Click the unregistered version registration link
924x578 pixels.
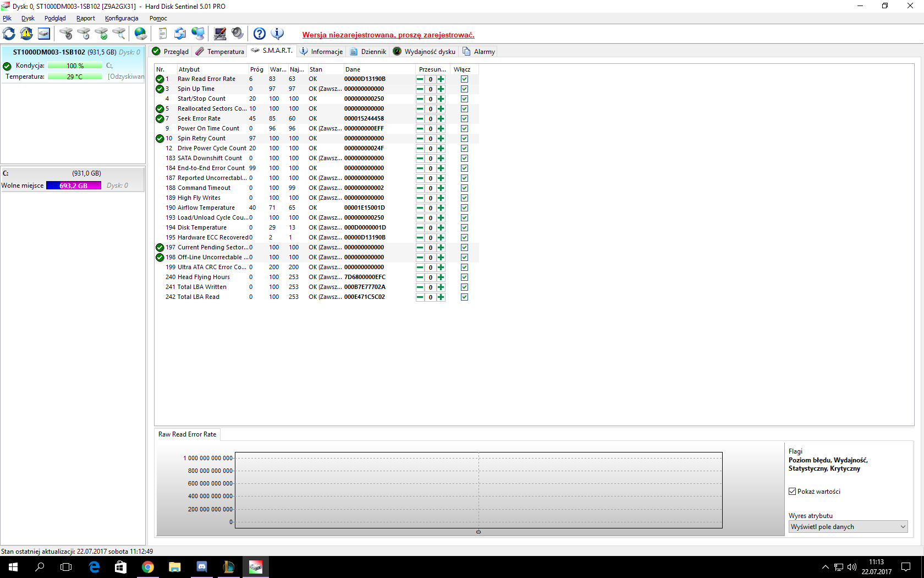[x=388, y=35]
